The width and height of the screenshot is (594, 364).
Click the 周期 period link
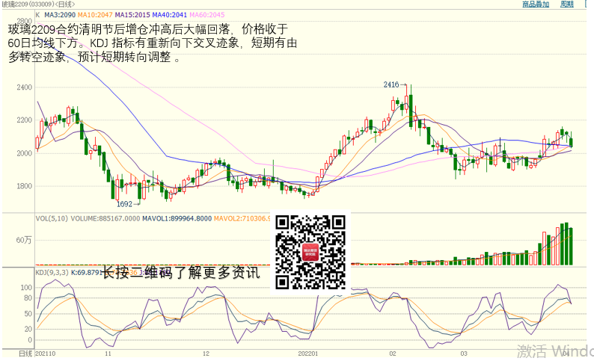(568, 4)
